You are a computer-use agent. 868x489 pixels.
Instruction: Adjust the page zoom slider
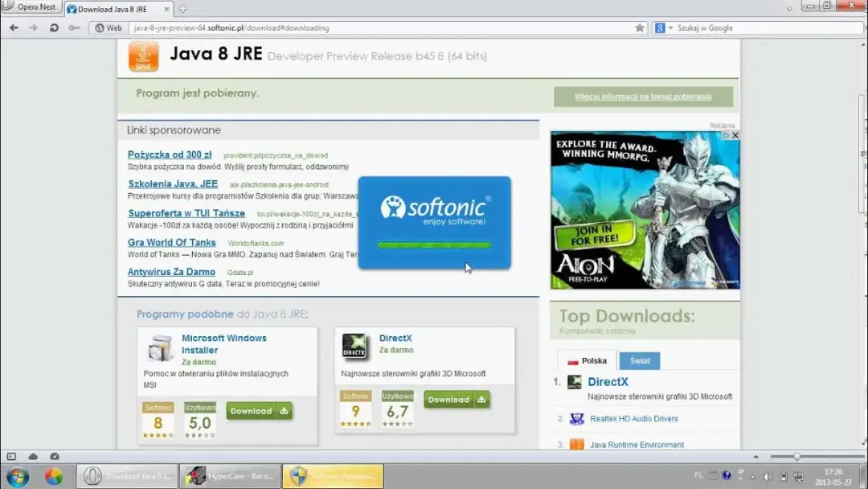pos(796,456)
